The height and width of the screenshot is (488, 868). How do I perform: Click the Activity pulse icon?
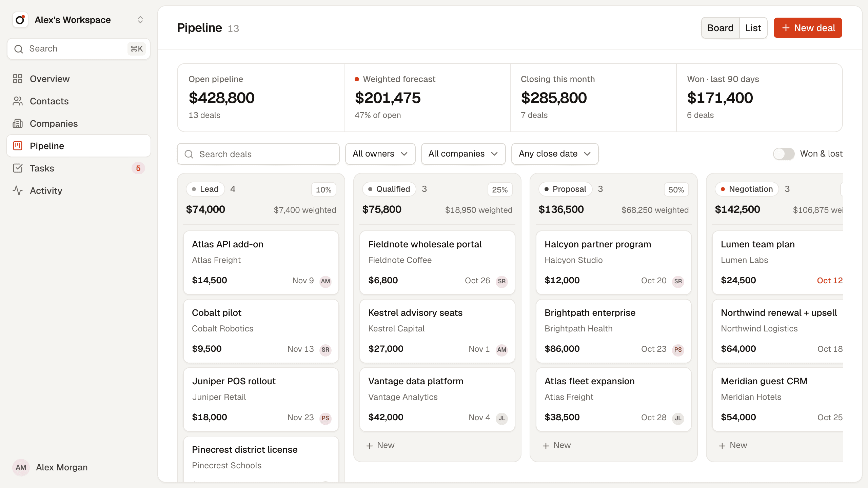tap(18, 190)
